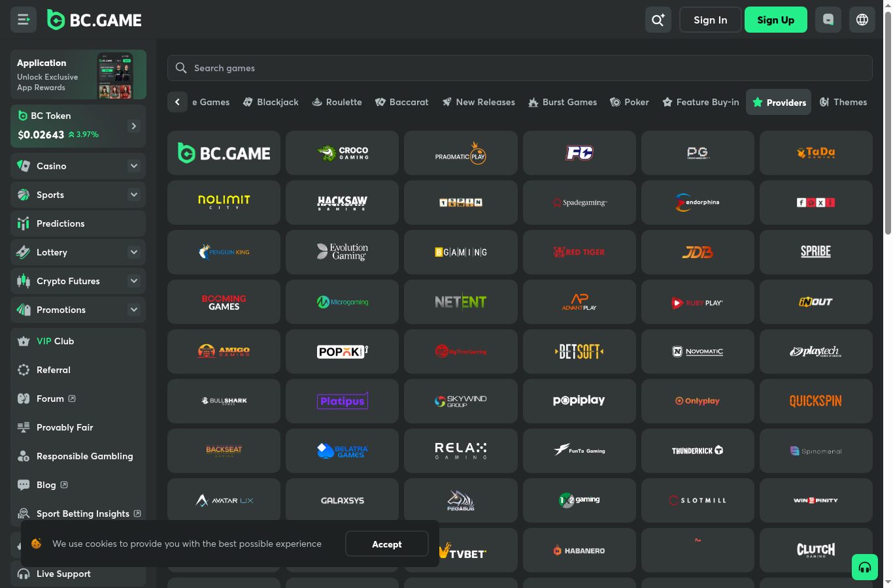
Task: Select the Evolution Gaming provider tile
Action: [x=342, y=252]
